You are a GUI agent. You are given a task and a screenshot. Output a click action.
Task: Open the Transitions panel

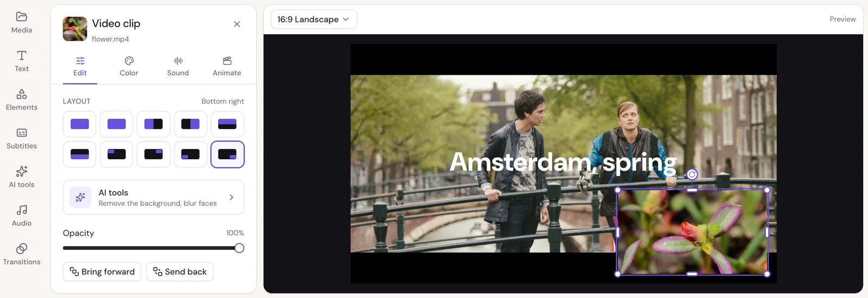22,255
